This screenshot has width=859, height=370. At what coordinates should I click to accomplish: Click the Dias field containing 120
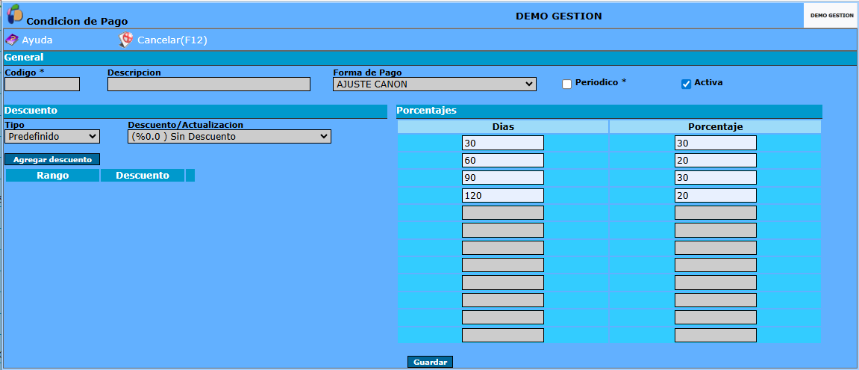pos(503,195)
